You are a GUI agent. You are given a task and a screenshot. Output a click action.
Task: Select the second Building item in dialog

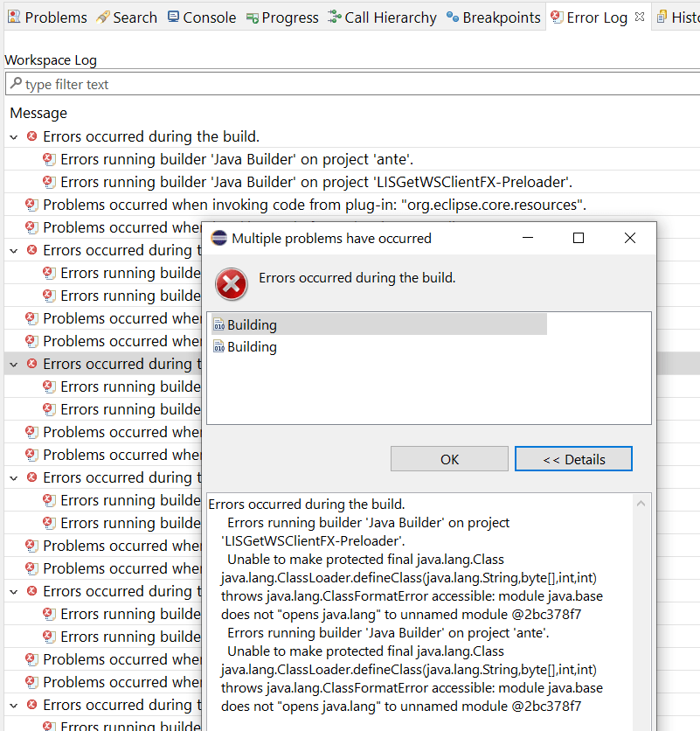252,347
